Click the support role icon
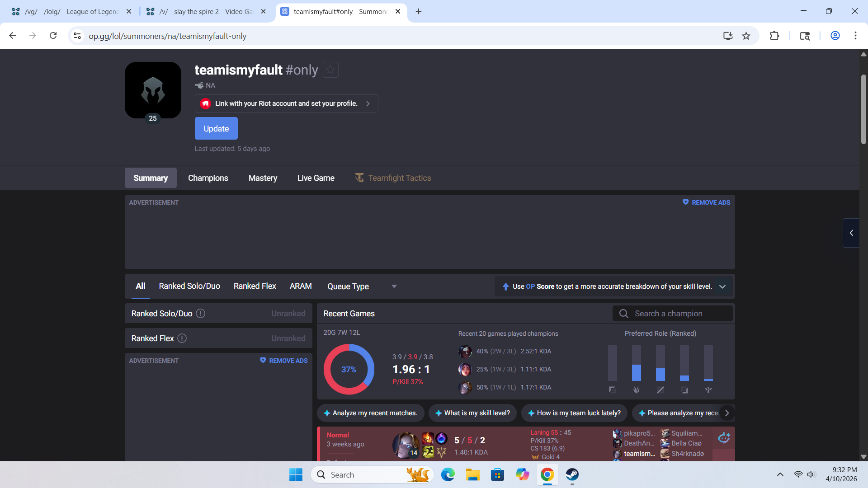Screen dimensions: 868x488 (x=708, y=390)
